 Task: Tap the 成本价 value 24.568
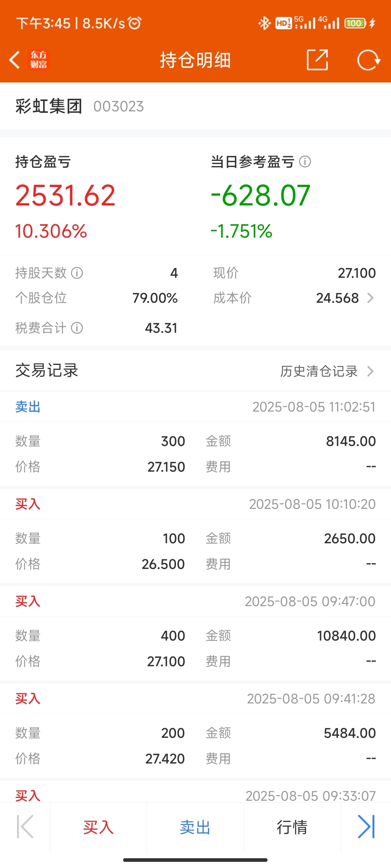pyautogui.click(x=337, y=298)
